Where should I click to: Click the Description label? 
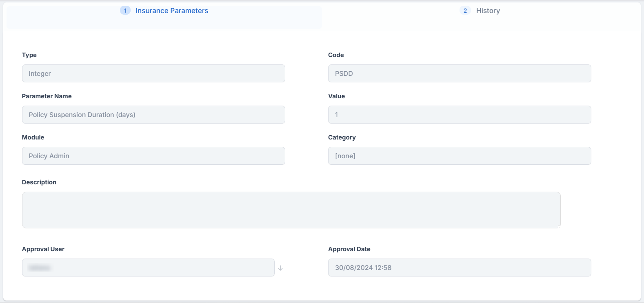tap(39, 182)
